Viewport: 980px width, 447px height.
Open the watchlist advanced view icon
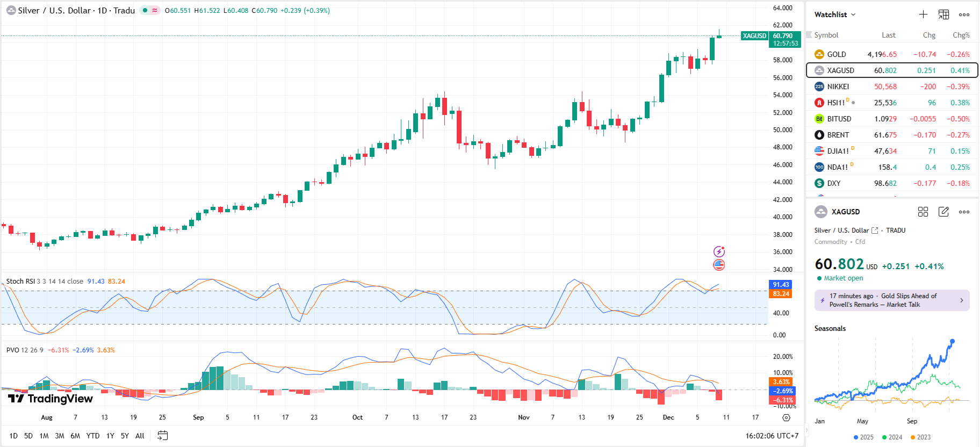(943, 15)
